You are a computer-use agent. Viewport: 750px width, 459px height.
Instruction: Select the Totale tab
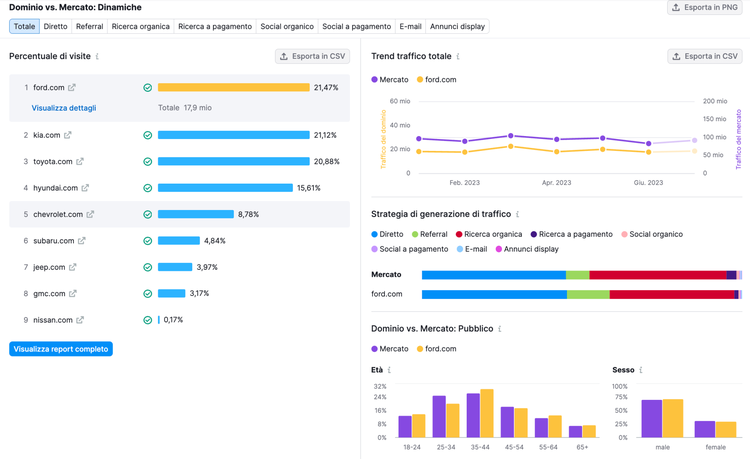24,26
